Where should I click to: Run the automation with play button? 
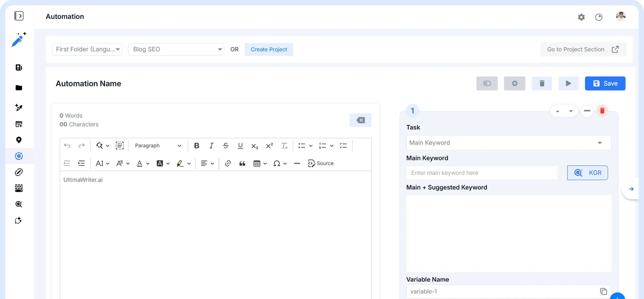569,83
